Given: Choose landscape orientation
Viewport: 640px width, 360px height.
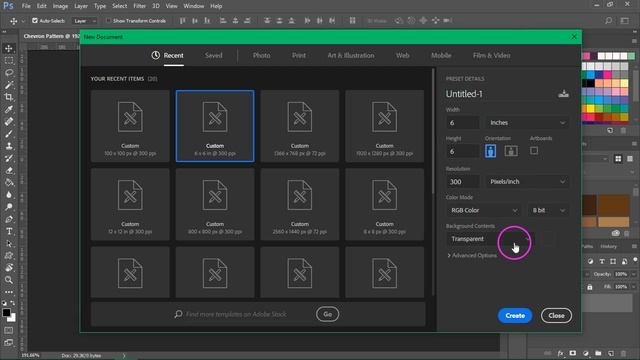Looking at the screenshot, I should 511,151.
